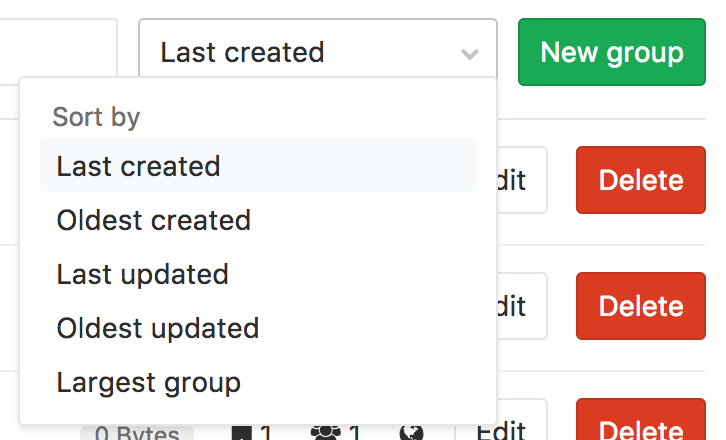726x440 pixels.
Task: Click the bookmark projects count icon
Action: click(241, 434)
